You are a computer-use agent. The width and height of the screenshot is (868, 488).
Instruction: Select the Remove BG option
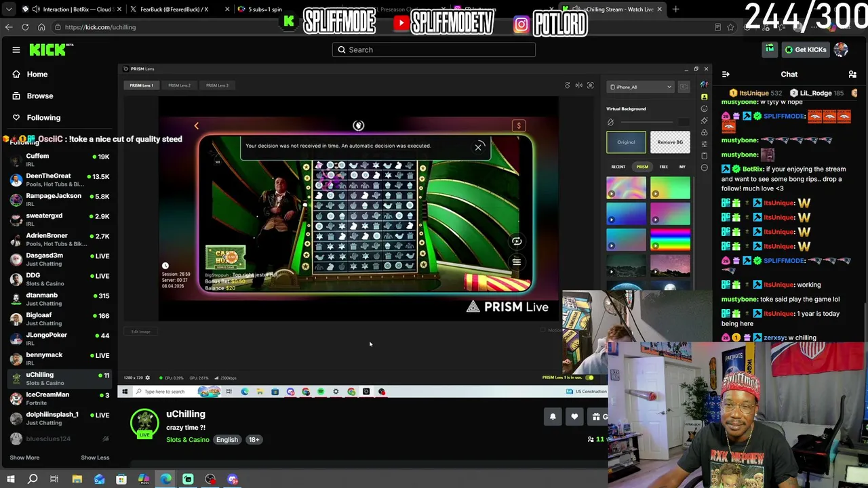[x=670, y=142]
